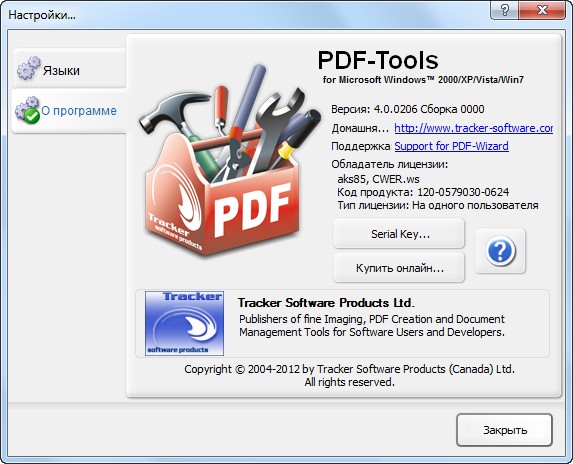Screen dimensions: 573x464
Task: Select the О программе tab
Action: 69,111
